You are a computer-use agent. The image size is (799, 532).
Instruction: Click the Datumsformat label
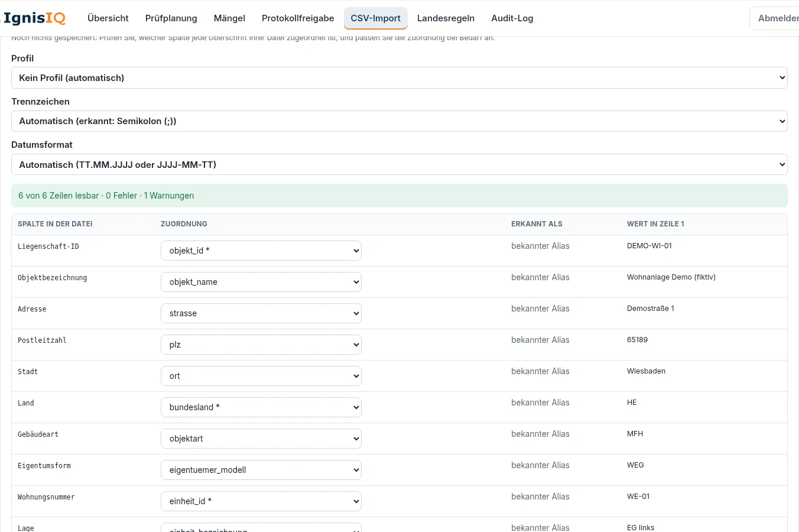click(x=42, y=145)
